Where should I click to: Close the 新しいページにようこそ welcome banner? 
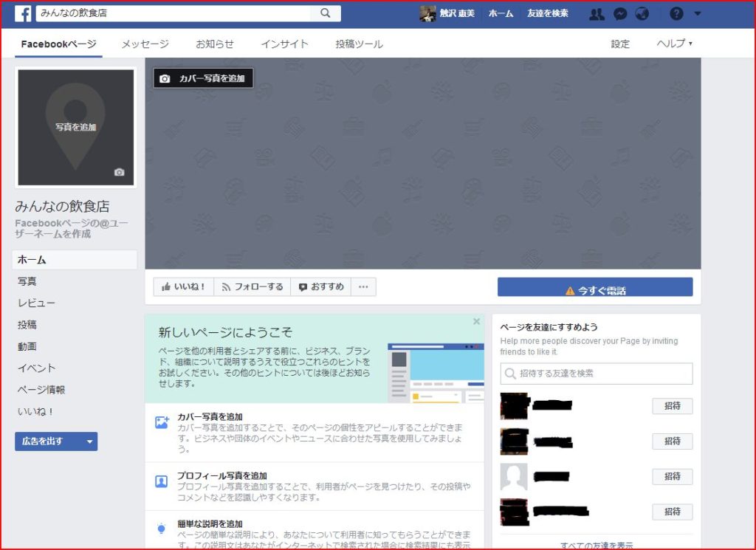point(476,321)
